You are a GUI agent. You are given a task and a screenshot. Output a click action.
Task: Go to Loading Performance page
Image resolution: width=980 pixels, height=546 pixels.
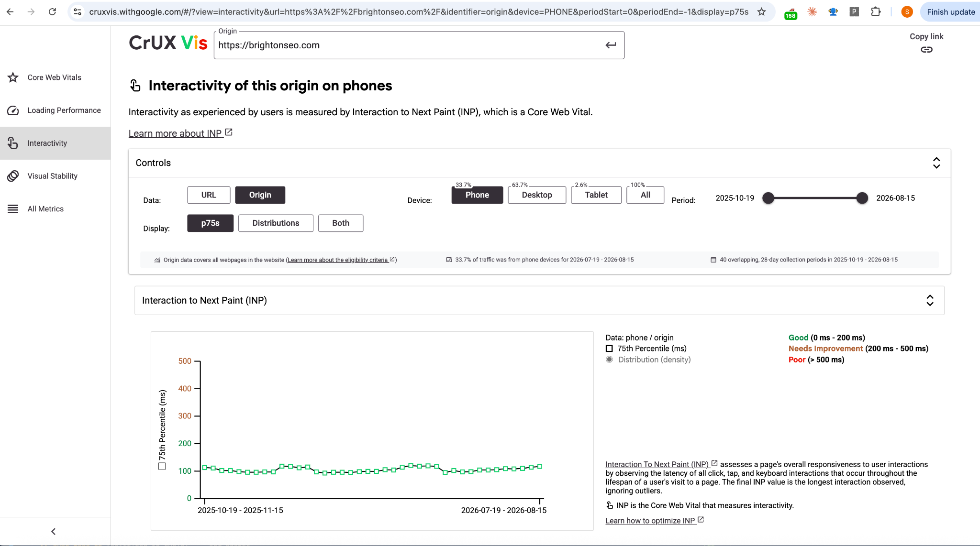coord(55,110)
